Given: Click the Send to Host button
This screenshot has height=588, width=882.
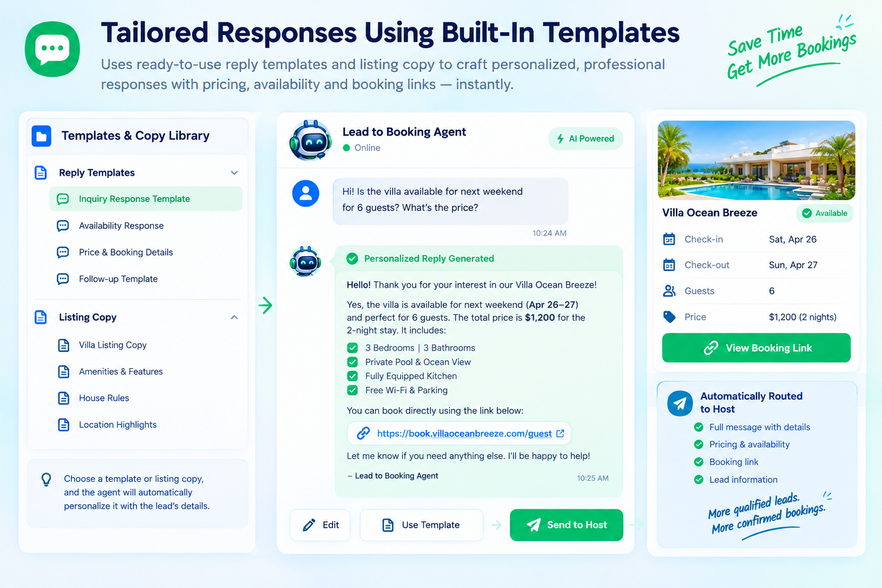Looking at the screenshot, I should 566,525.
